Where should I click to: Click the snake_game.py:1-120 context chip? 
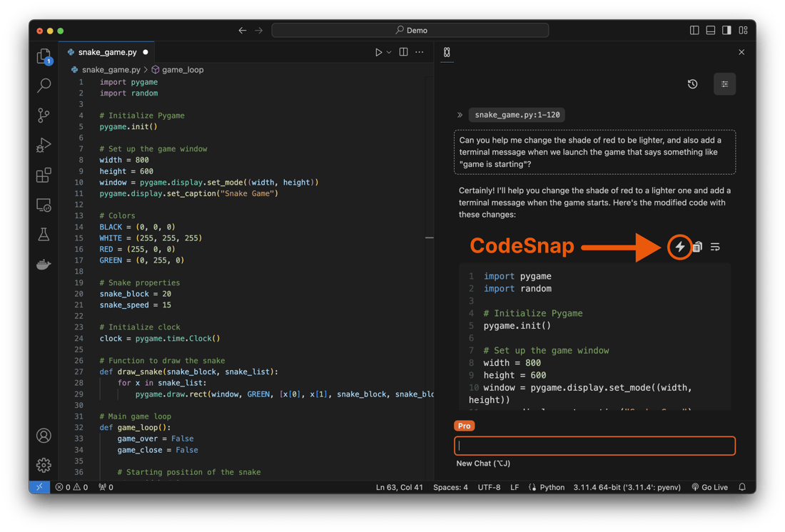click(x=517, y=115)
